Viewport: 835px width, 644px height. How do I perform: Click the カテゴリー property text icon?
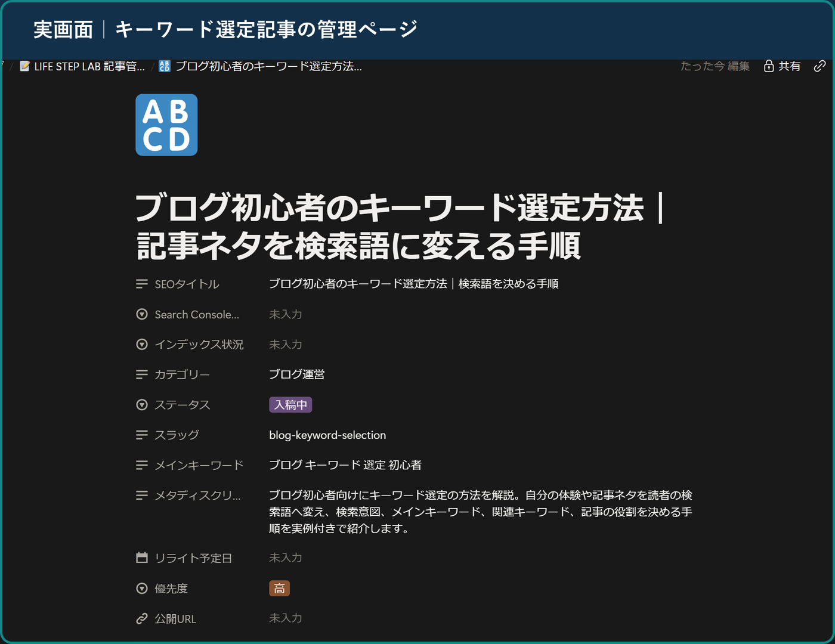[142, 374]
